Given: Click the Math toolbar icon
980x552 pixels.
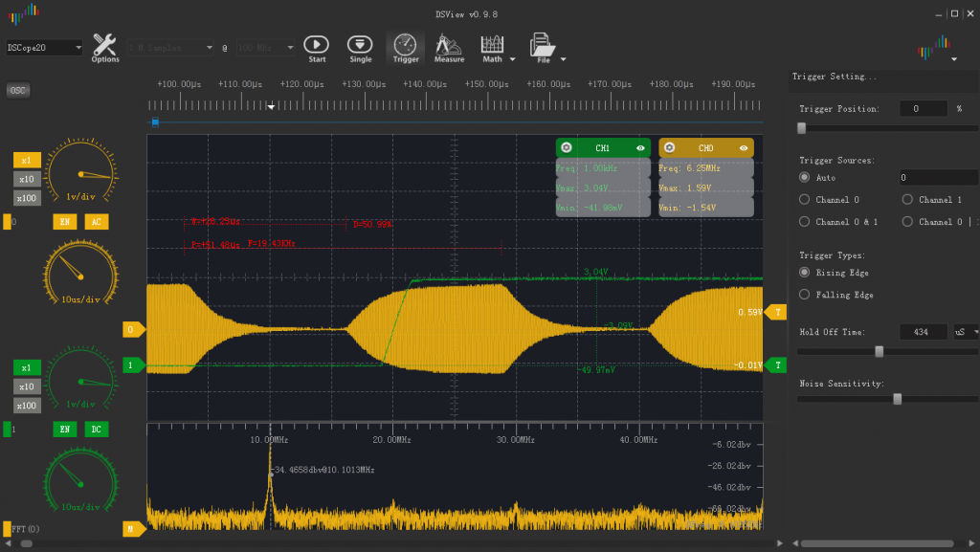Looking at the screenshot, I should (x=492, y=45).
